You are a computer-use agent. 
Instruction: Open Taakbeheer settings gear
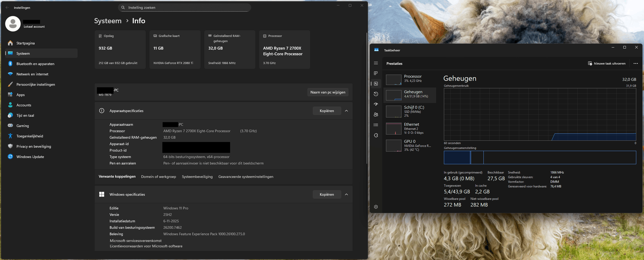[x=376, y=207]
